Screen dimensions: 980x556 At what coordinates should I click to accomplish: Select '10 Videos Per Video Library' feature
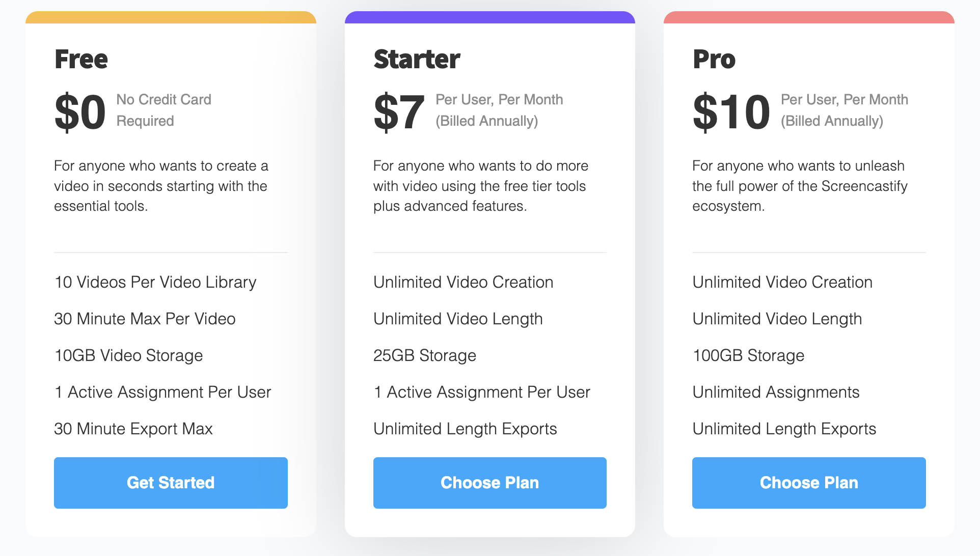pyautogui.click(x=155, y=282)
